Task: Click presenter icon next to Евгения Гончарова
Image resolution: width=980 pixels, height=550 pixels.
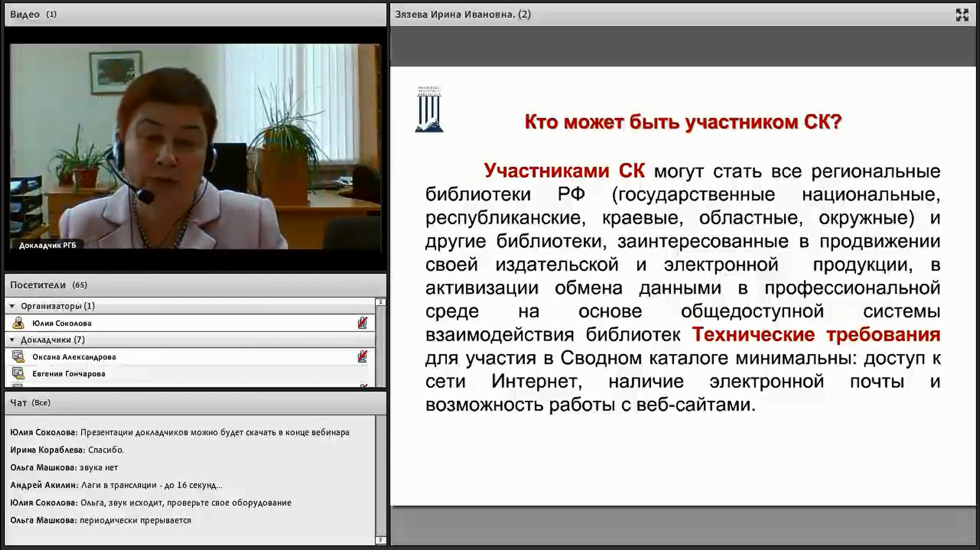Action: tap(18, 373)
